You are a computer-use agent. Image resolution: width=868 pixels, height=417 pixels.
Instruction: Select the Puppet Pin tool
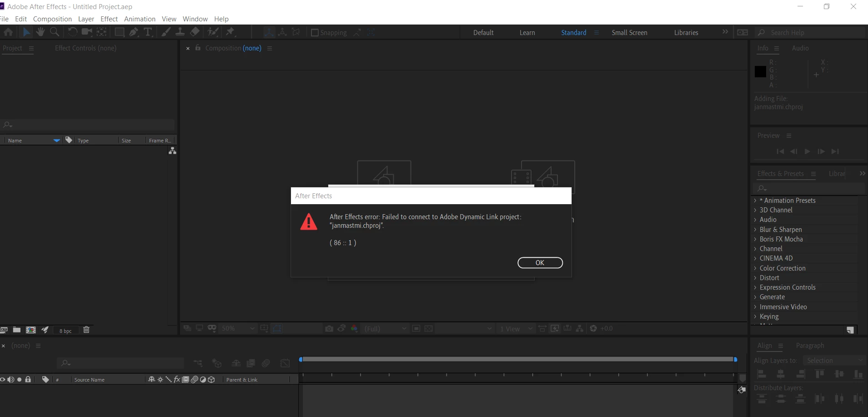pos(231,32)
